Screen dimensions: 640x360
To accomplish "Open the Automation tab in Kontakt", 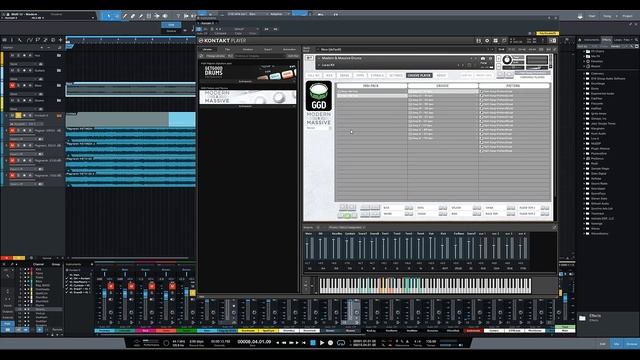I will click(289, 49).
